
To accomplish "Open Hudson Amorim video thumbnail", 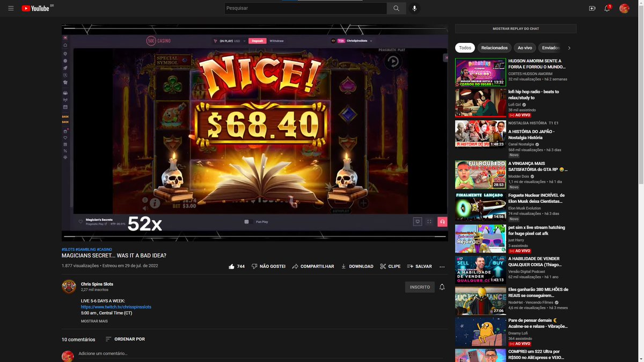I will tap(480, 72).
